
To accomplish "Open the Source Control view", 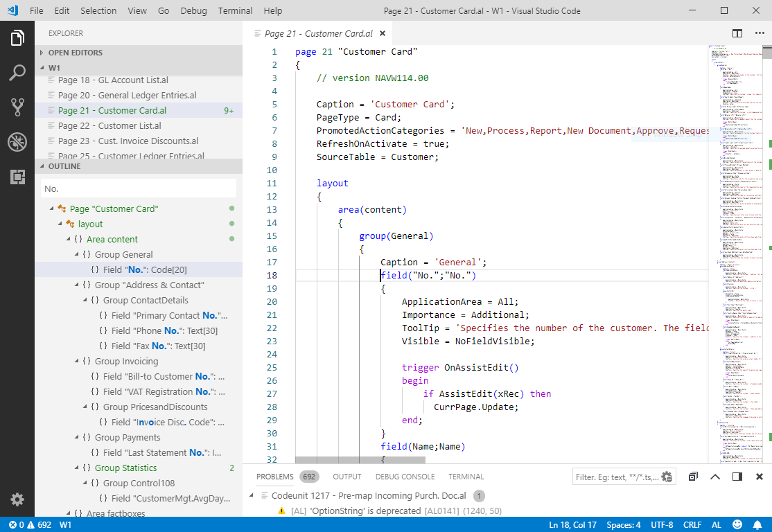I will (x=17, y=107).
